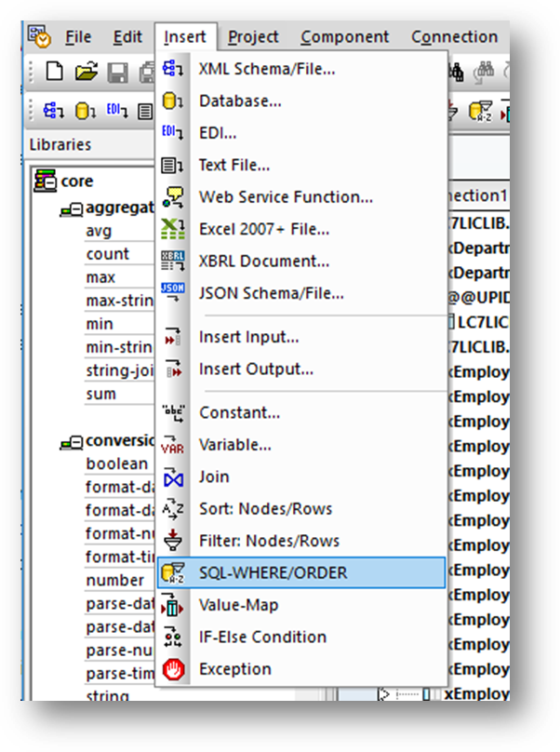Open the Edit menu
560x752 pixels.
127,37
